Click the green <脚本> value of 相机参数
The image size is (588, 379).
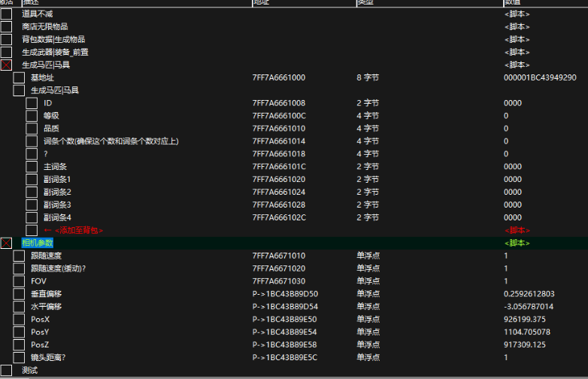tap(517, 243)
